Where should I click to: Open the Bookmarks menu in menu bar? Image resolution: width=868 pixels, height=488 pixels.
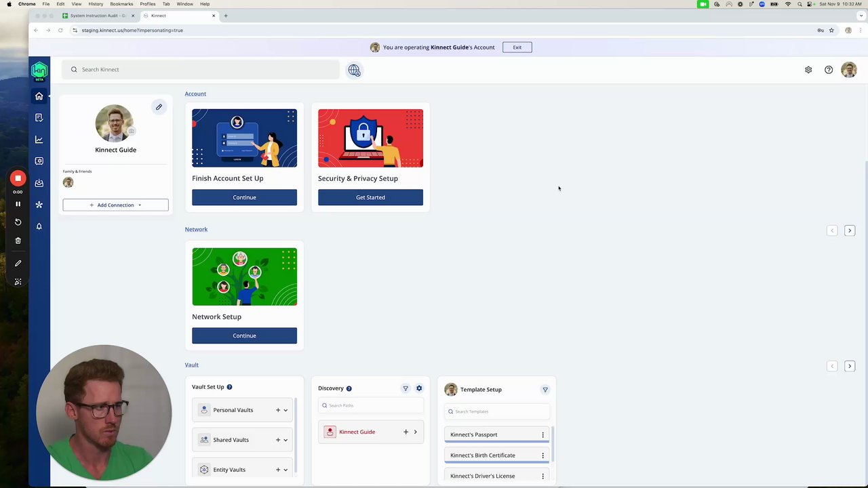pos(122,4)
